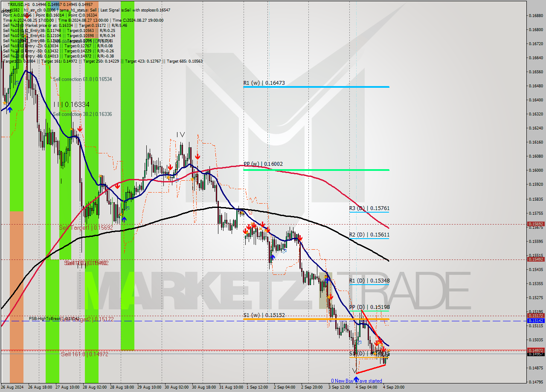This screenshot has width=546, height=392.
Task: Click the I I | 0.16334 wave label
Action: coord(72,104)
